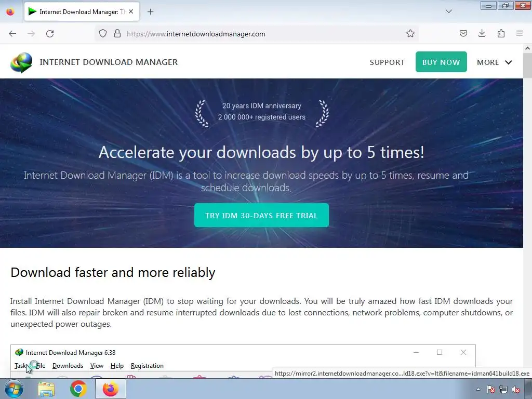Open View menu in IDM screenshot
532x399 pixels.
pos(97,366)
